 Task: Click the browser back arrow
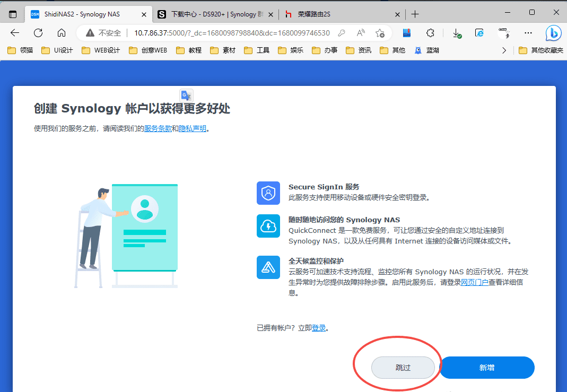15,33
